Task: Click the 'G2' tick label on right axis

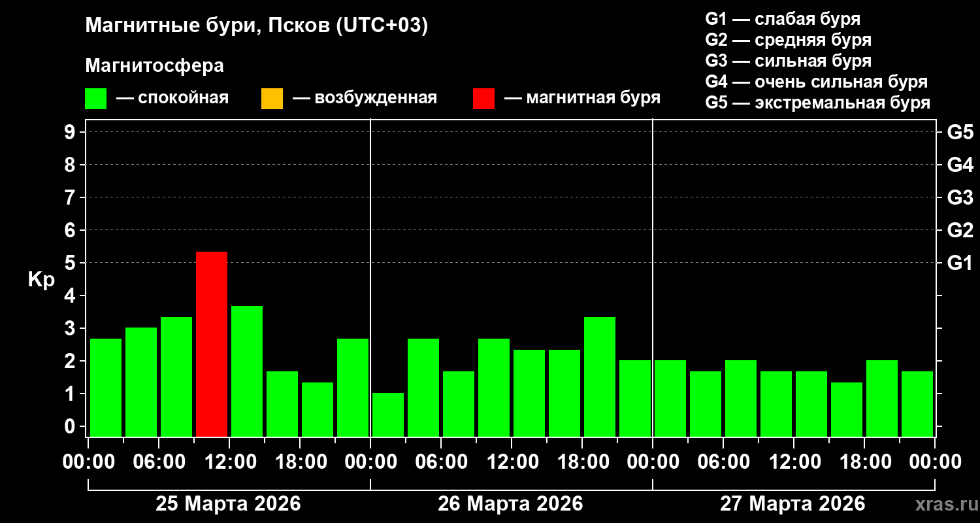Action: (960, 230)
